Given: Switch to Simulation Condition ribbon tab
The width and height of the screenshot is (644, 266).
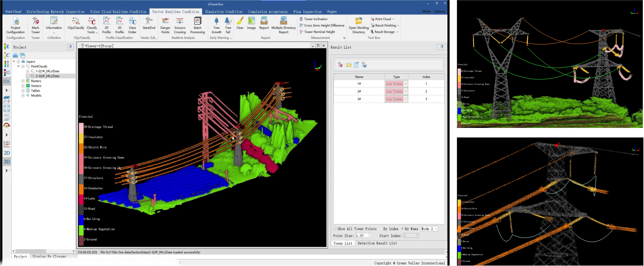Looking at the screenshot, I should [x=224, y=12].
